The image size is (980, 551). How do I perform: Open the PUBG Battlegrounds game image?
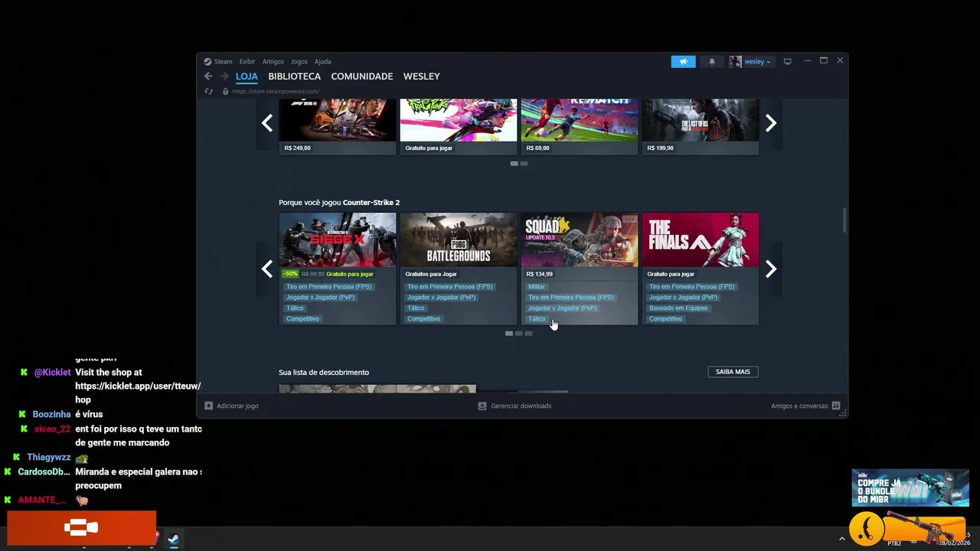pos(458,240)
